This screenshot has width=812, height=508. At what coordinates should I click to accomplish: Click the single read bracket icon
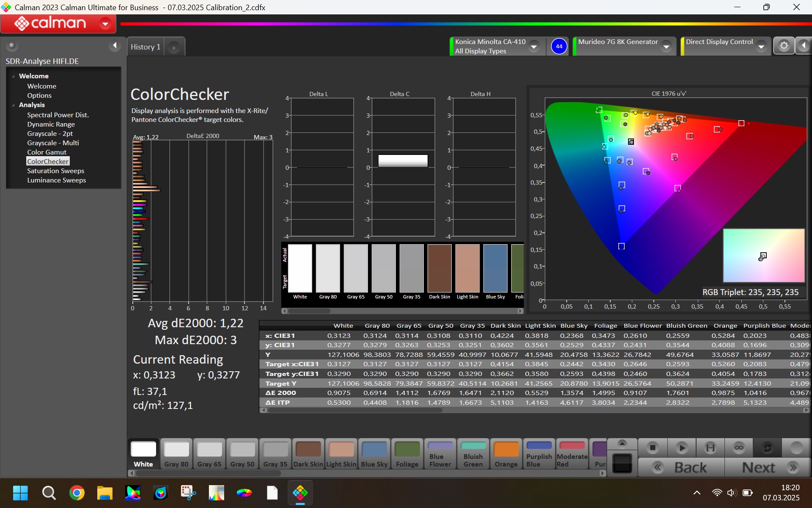pos(710,447)
